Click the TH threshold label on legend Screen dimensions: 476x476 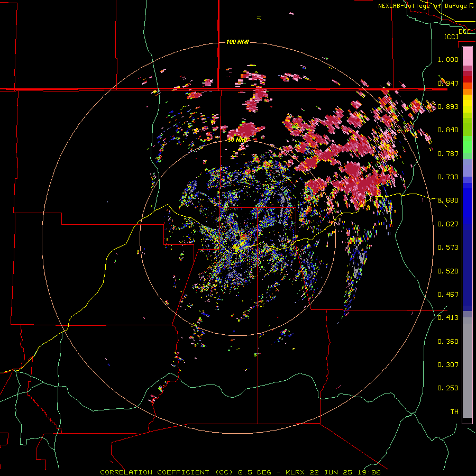click(x=454, y=412)
